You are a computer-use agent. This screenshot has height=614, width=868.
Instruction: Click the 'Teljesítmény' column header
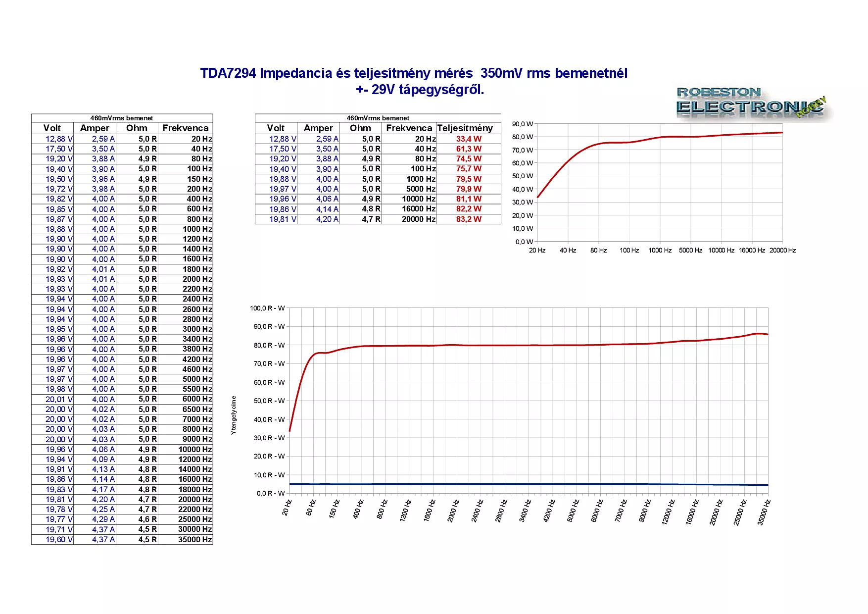tap(465, 128)
